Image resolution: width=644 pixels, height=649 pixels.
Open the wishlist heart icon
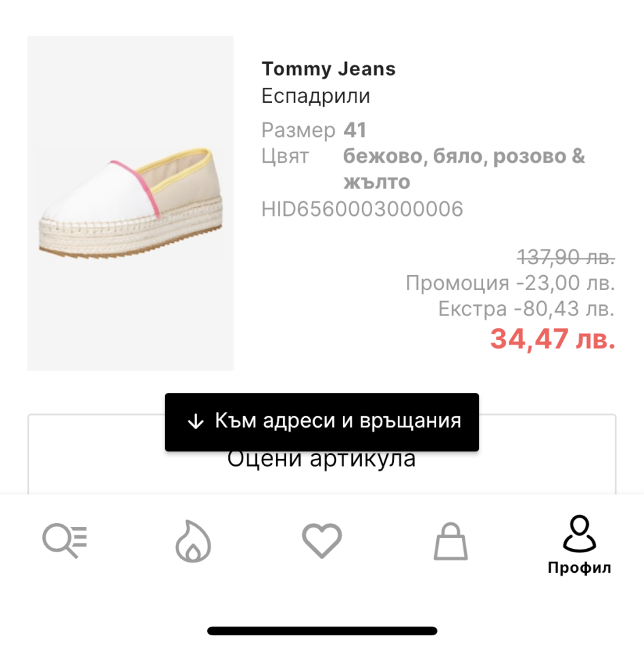(322, 541)
